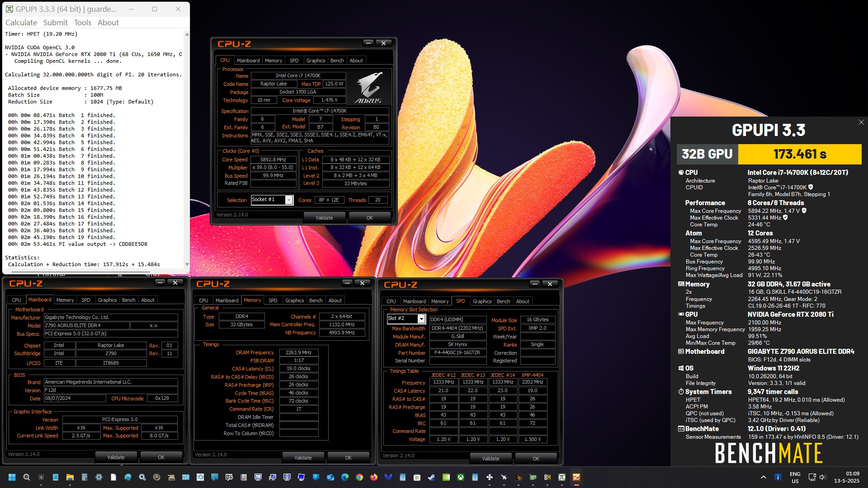Viewport: 868px width, 488px height.
Task: In the top CPU-Z window, open the Graphics tab
Action: pos(316,60)
